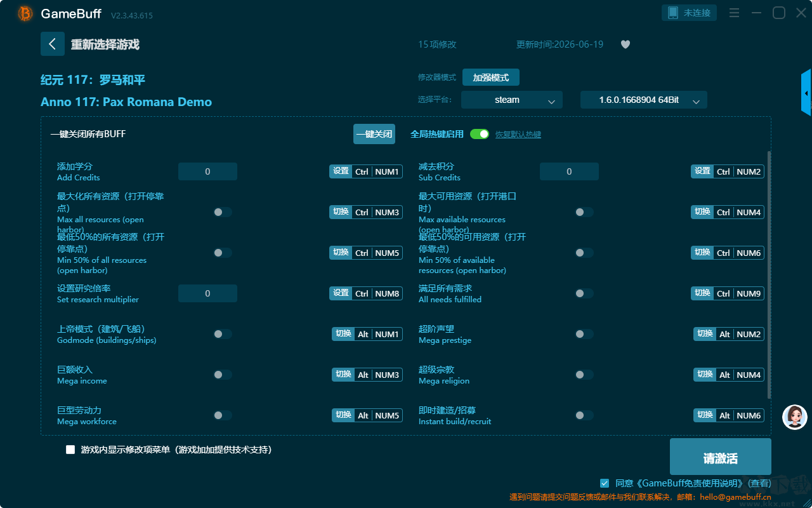The image size is (812, 508).
Task: Click the Ctrl NUM9 hotkey label
Action: (x=739, y=293)
